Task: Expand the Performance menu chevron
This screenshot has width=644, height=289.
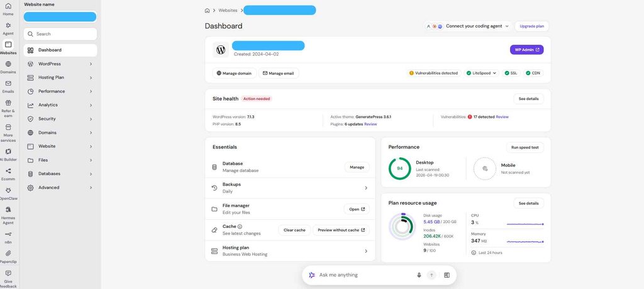Action: click(91, 91)
